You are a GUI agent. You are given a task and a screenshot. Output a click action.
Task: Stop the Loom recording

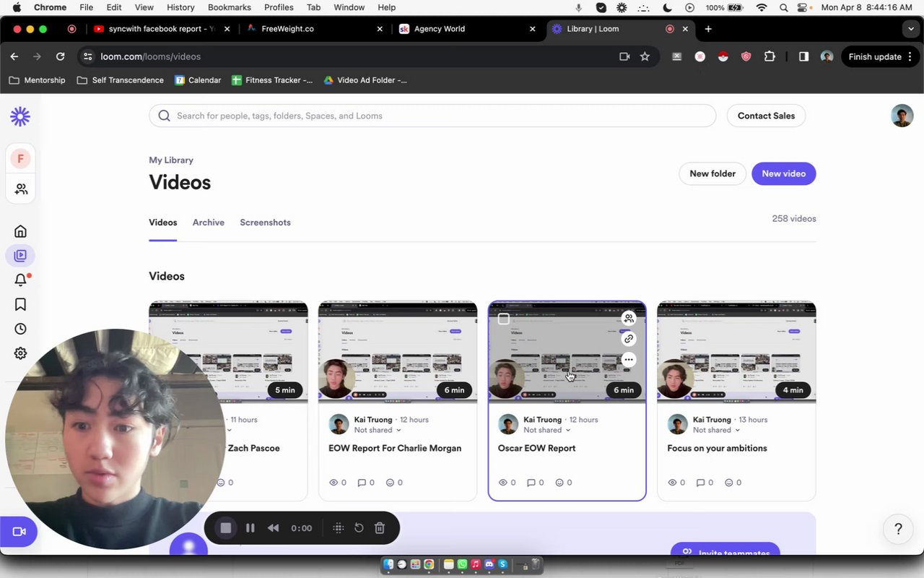[x=226, y=528]
